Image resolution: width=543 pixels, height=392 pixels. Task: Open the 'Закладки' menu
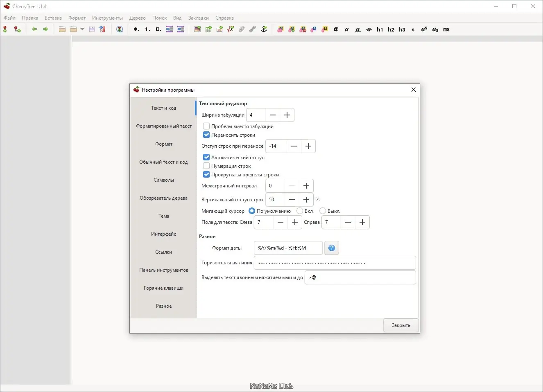coord(199,18)
